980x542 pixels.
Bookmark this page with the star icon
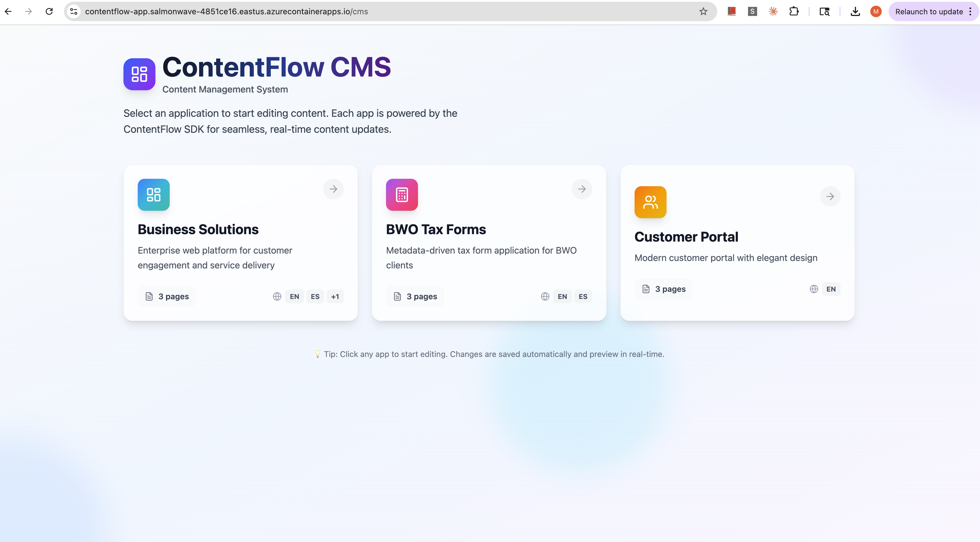(703, 11)
